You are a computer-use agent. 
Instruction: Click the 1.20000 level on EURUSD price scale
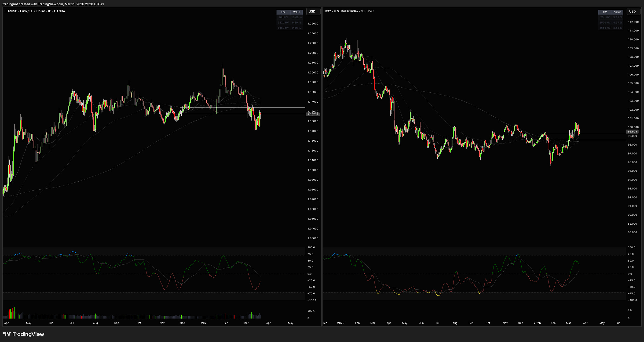313,73
